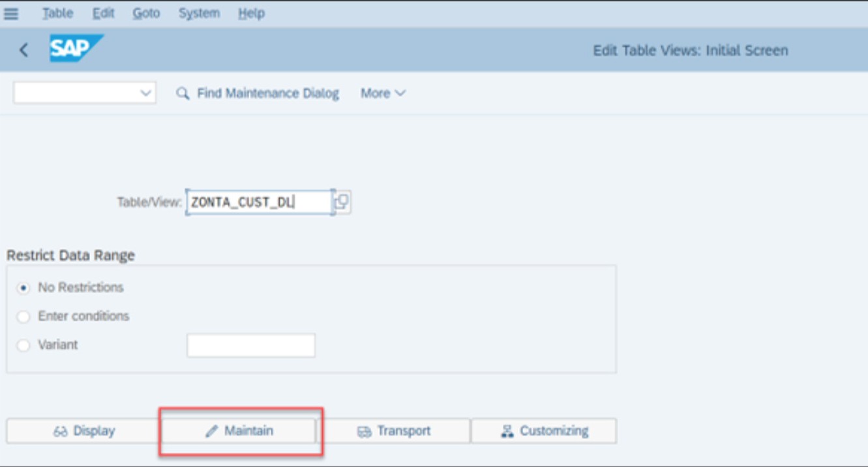
Task: Click the Edit Table Views: Initial Screen title
Action: pyautogui.click(x=691, y=50)
